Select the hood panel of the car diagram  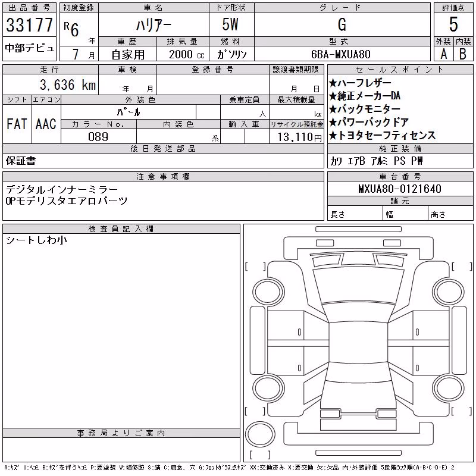[x=358, y=261]
